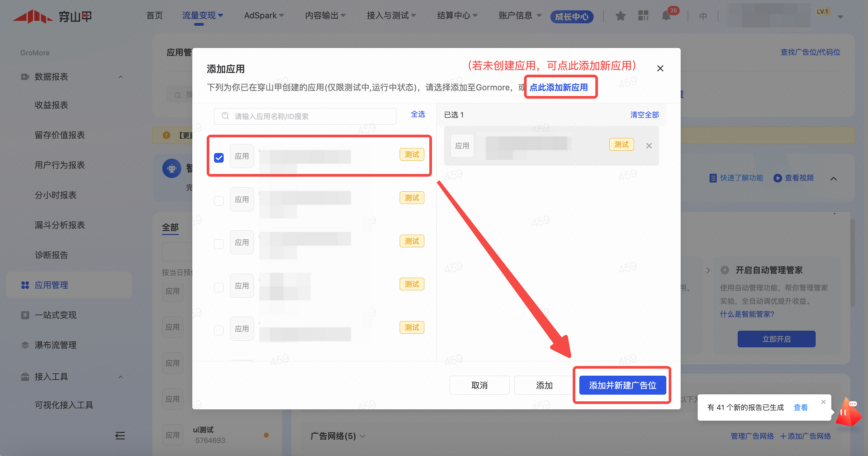Viewport: 868px width, 456px height.
Task: Close the 添加应用 dialog
Action: [x=660, y=68]
